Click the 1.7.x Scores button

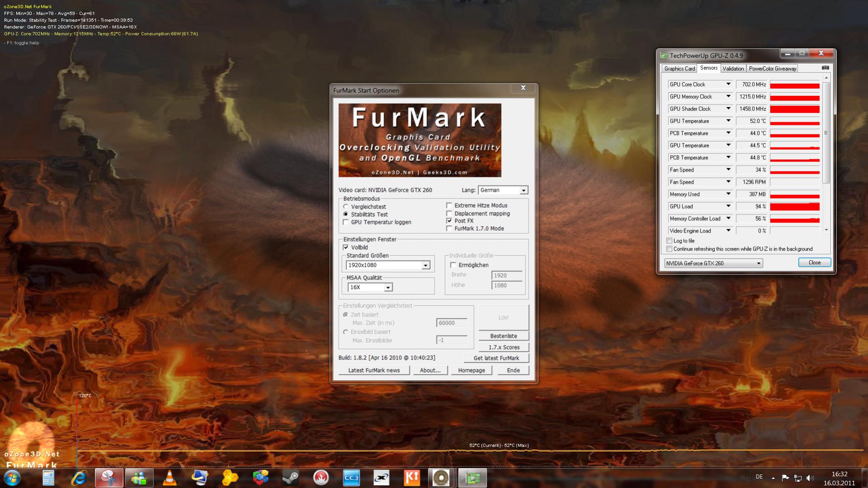(x=503, y=347)
